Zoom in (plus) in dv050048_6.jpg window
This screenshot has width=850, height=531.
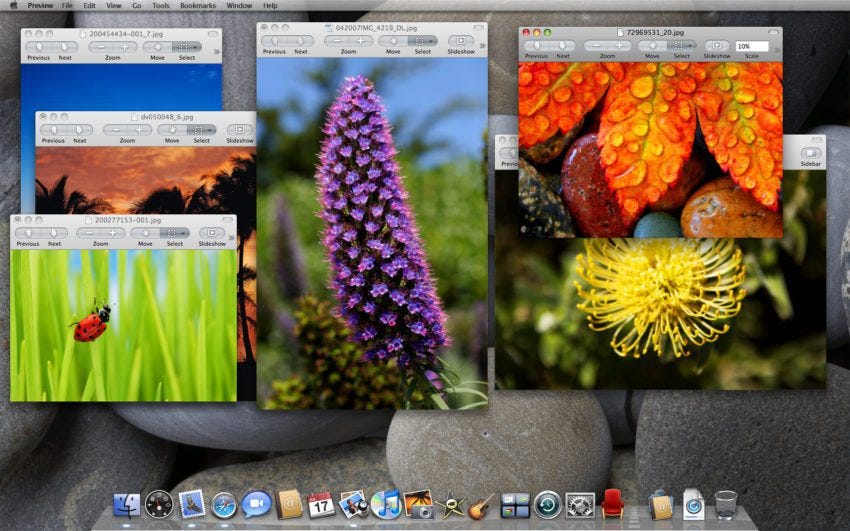pos(139,130)
